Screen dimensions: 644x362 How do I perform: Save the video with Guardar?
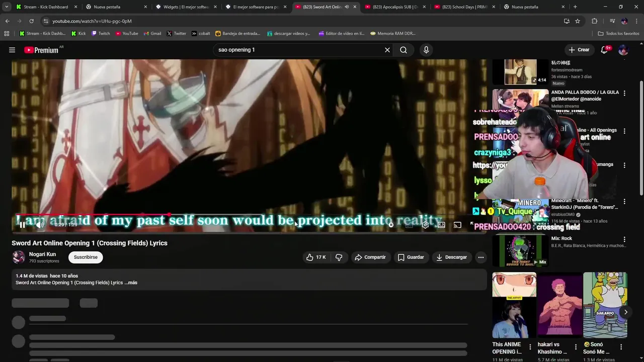pos(411,257)
